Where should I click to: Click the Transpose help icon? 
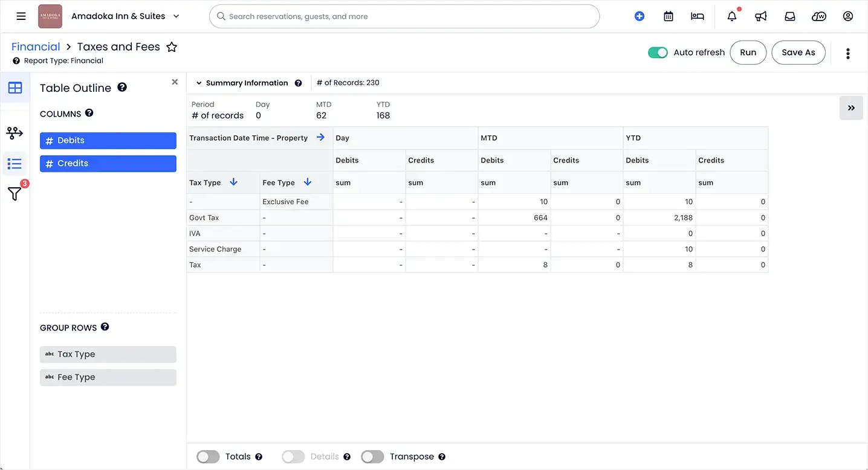click(x=442, y=457)
